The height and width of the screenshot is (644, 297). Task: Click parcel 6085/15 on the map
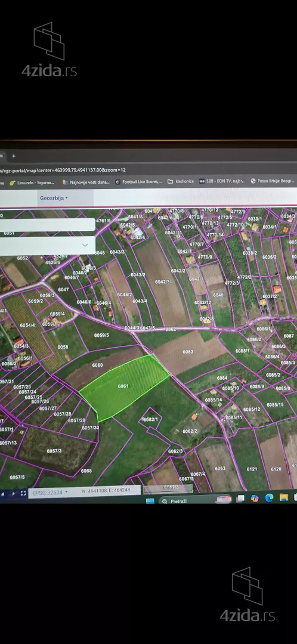(x=275, y=405)
